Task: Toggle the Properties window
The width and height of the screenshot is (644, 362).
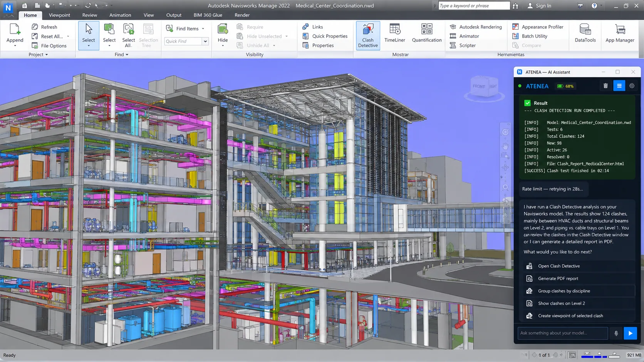Action: coord(318,45)
